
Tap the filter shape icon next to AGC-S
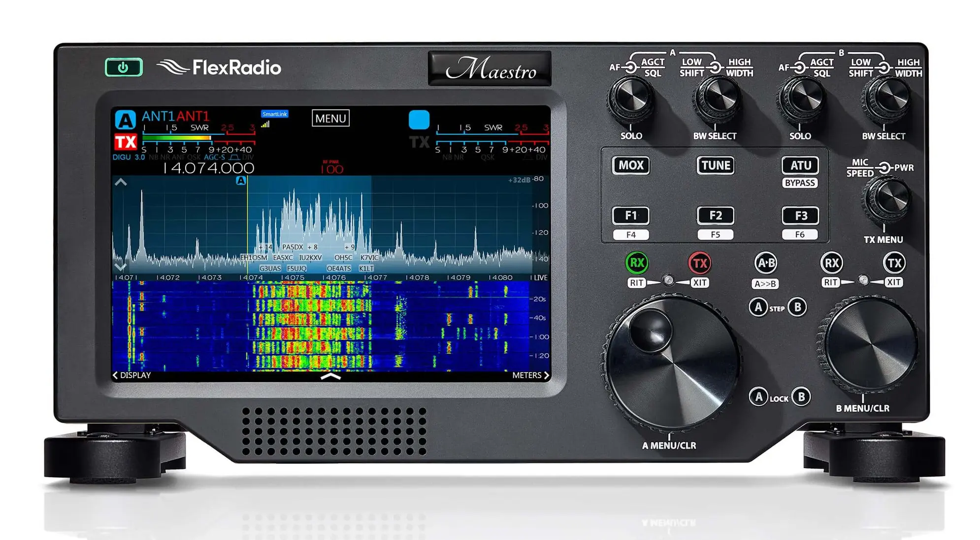[x=234, y=158]
